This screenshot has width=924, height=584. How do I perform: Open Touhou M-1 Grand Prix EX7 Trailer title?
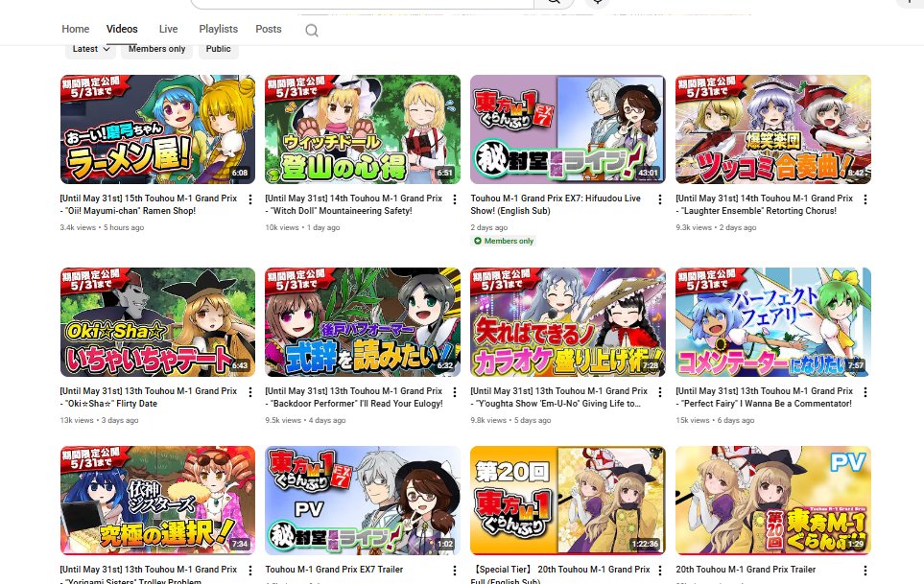[x=334, y=570]
